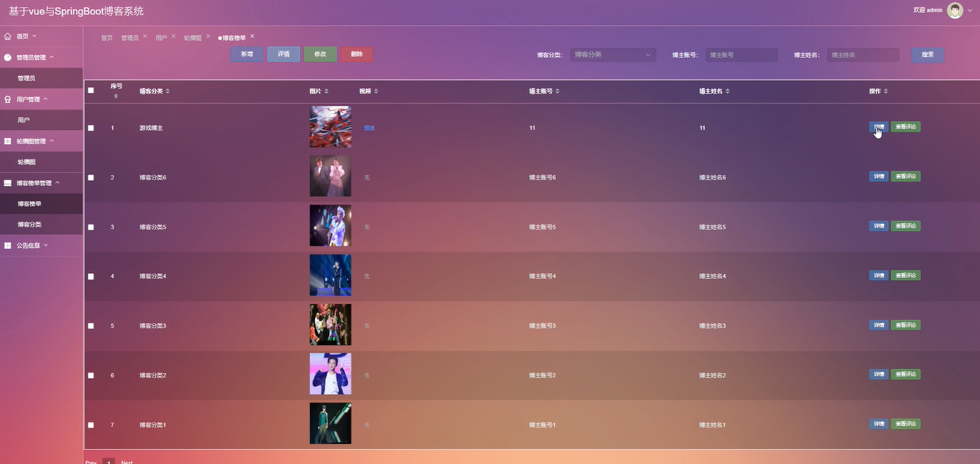This screenshot has width=980, height=464.
Task: Click the red 删除 button
Action: point(356,54)
